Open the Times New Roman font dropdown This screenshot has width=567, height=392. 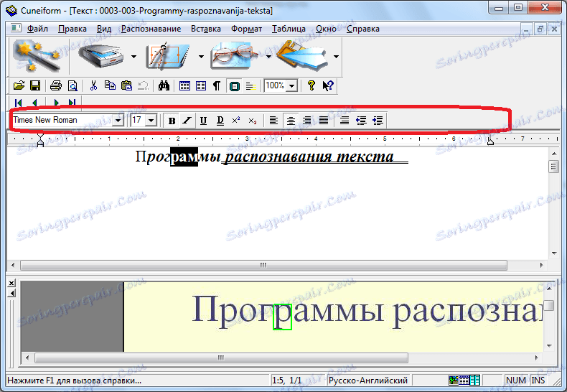coord(118,120)
